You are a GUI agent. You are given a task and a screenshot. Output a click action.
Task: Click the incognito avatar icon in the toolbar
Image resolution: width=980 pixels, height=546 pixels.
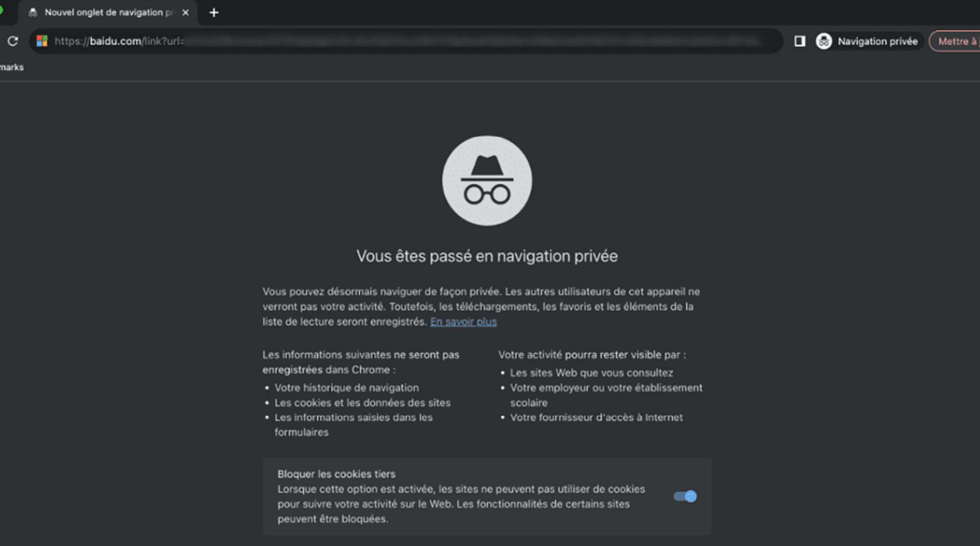[x=824, y=41]
